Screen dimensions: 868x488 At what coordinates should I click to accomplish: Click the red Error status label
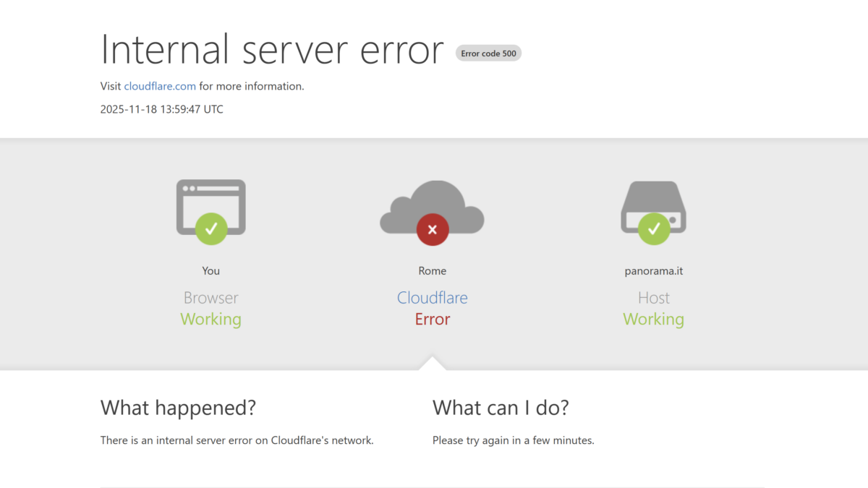coord(432,319)
